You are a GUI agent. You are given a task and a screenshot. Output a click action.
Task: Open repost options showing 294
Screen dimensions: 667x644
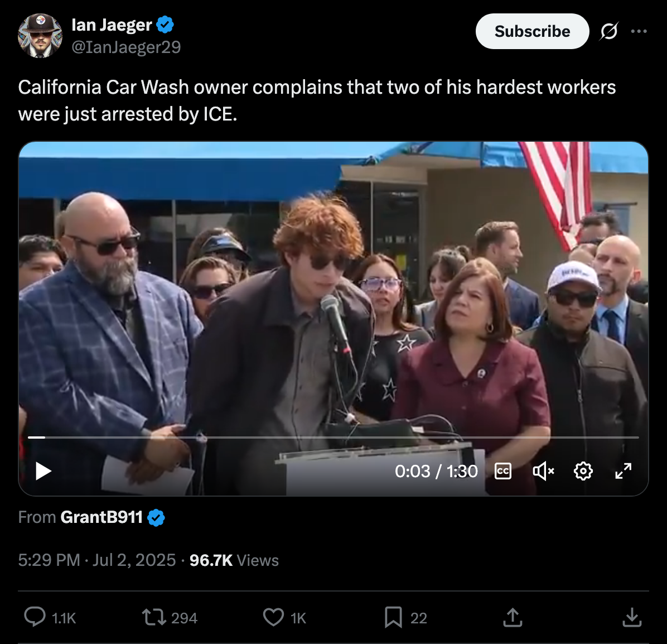point(170,617)
